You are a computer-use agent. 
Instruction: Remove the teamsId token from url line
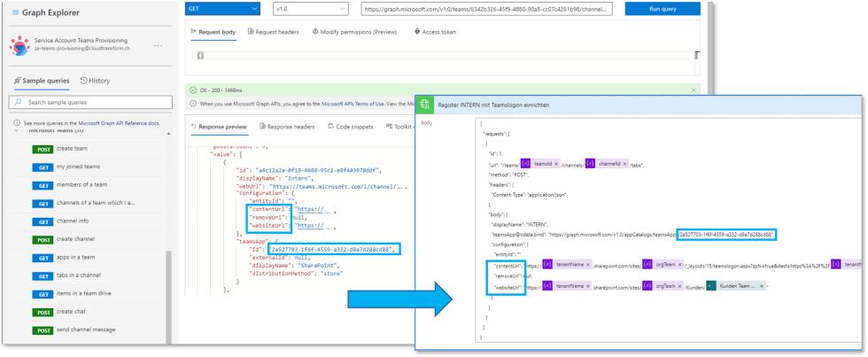coord(556,164)
